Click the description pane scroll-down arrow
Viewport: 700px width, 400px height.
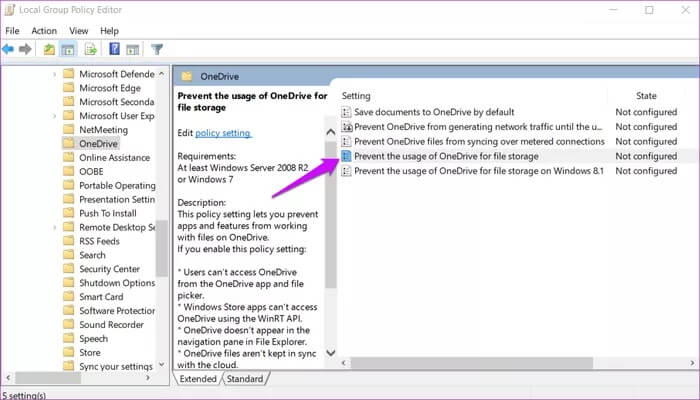click(331, 353)
